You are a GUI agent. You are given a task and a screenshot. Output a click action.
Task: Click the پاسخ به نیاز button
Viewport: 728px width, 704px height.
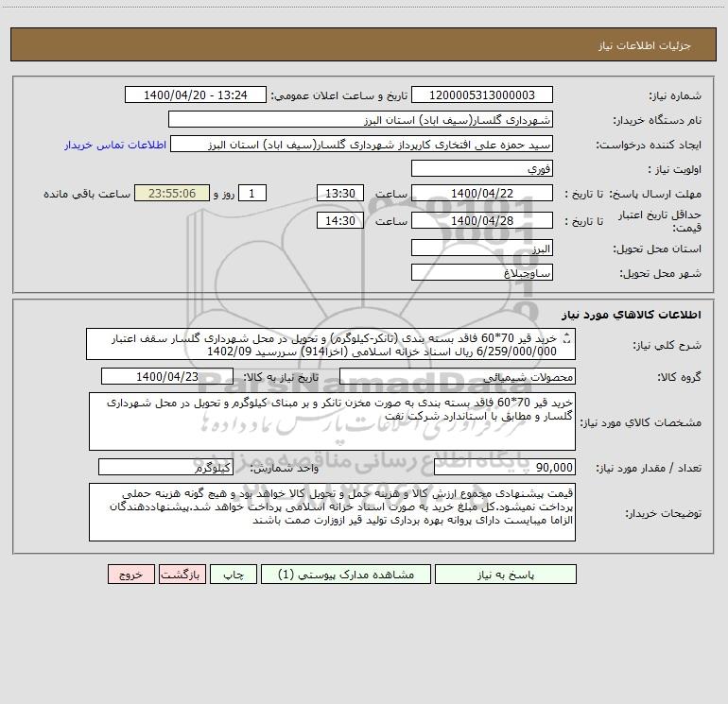pyautogui.click(x=506, y=575)
